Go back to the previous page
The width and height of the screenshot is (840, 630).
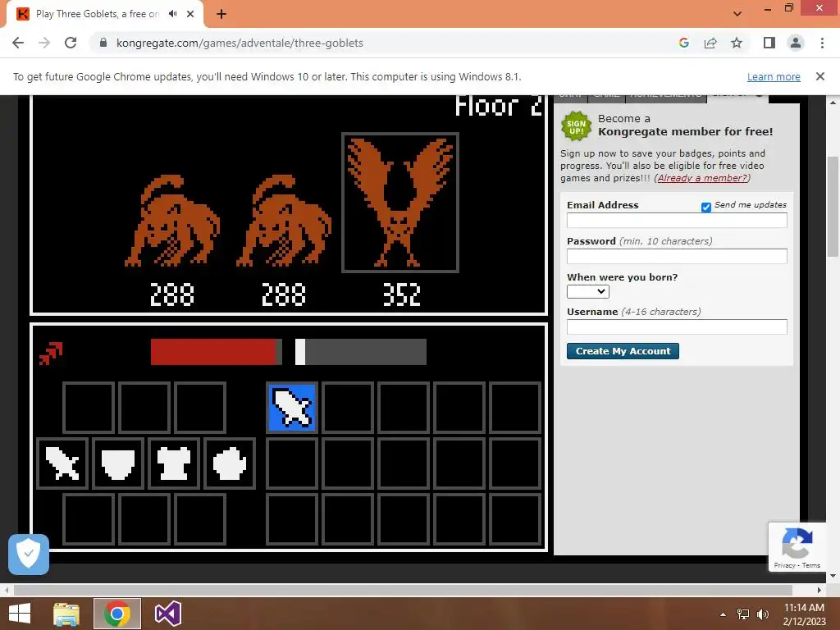coord(18,43)
